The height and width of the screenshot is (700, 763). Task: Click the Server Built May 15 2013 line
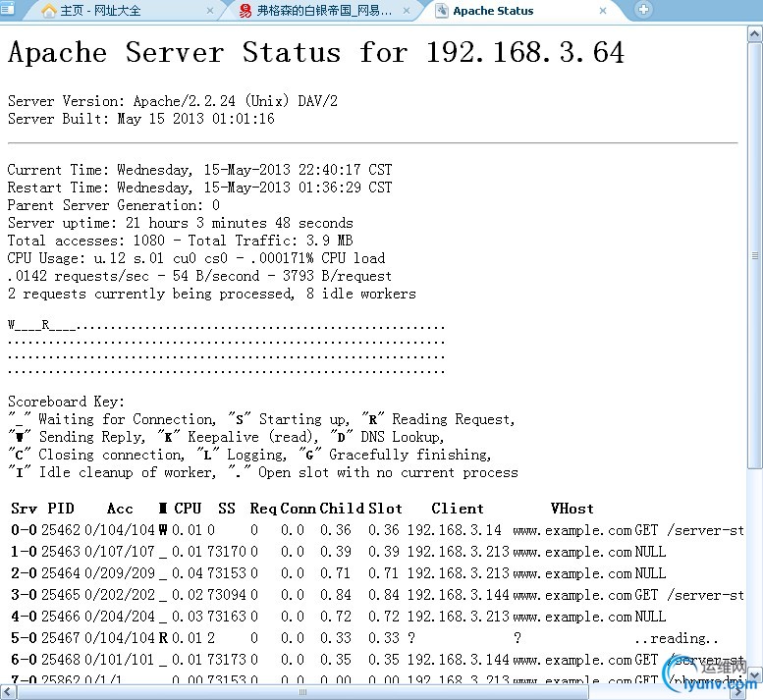click(x=141, y=119)
